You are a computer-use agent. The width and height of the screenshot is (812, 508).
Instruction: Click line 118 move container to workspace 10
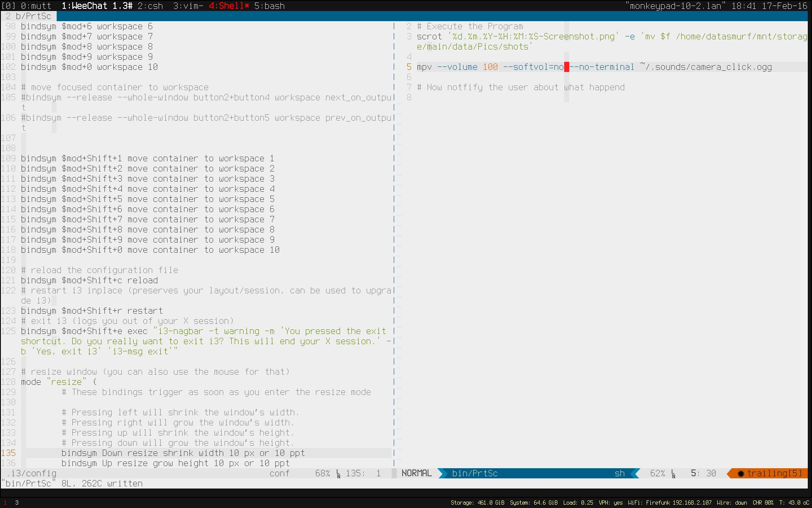tap(150, 250)
